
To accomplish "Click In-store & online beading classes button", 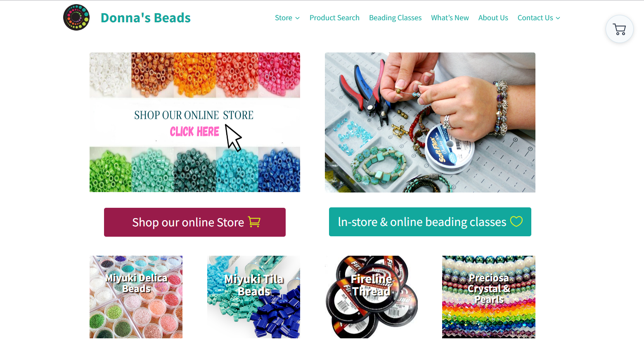I will coord(430,222).
